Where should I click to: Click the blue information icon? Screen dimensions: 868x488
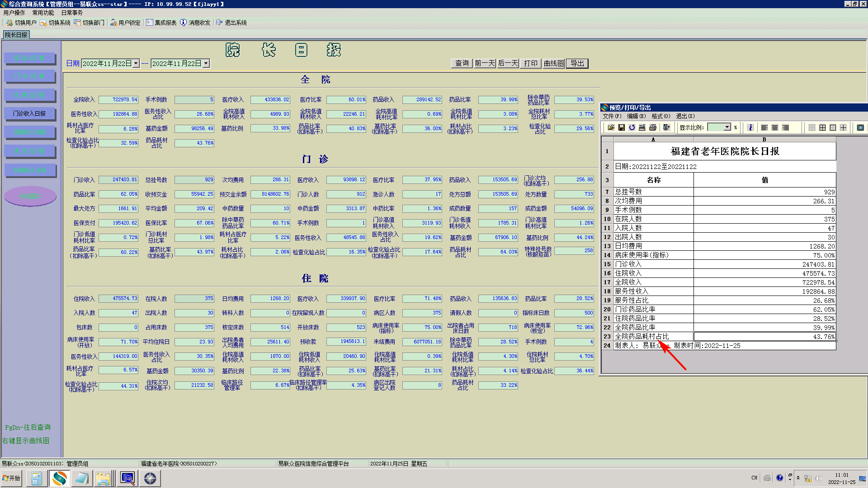click(x=750, y=127)
